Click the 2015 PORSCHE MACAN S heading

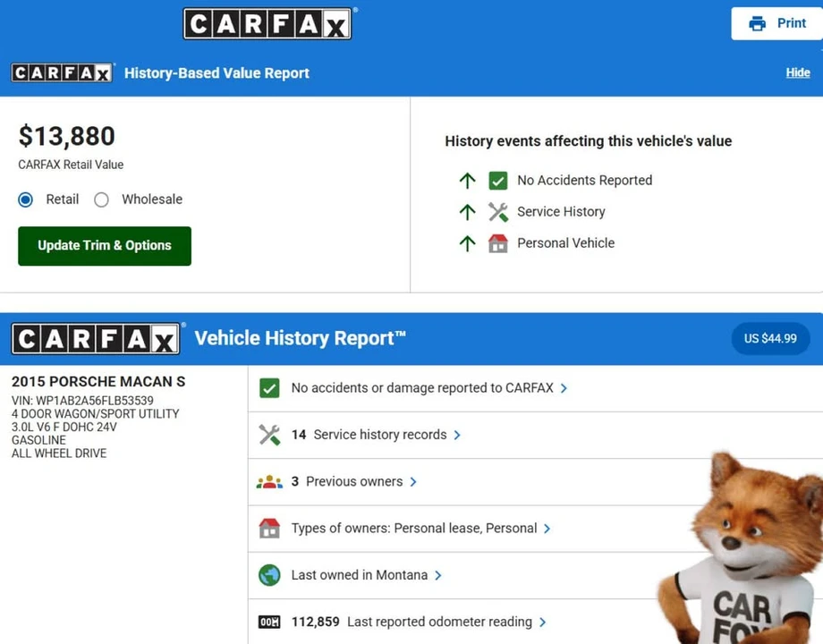pyautogui.click(x=98, y=382)
